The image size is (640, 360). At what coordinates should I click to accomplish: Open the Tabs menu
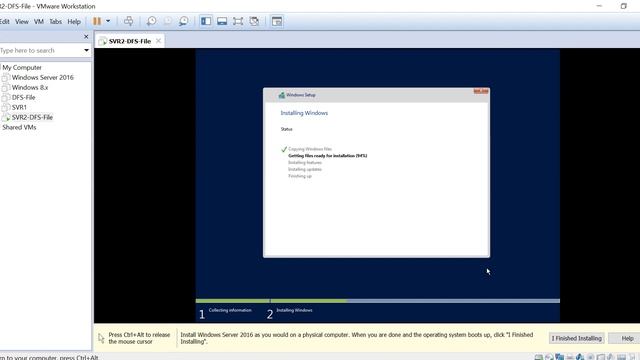pos(56,22)
